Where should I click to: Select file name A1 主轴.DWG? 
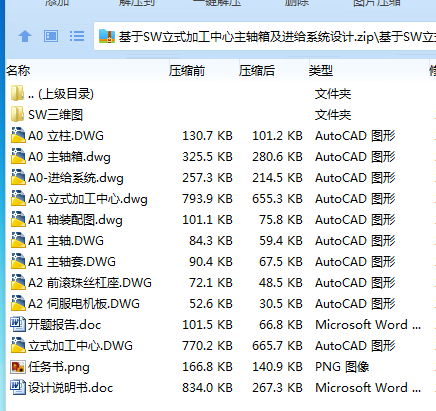pos(66,241)
